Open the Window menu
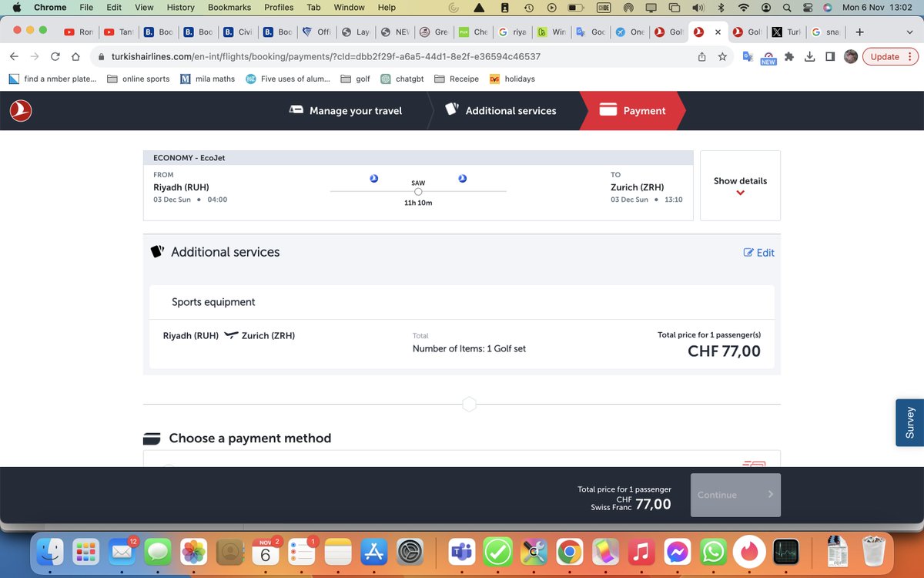 350,7
